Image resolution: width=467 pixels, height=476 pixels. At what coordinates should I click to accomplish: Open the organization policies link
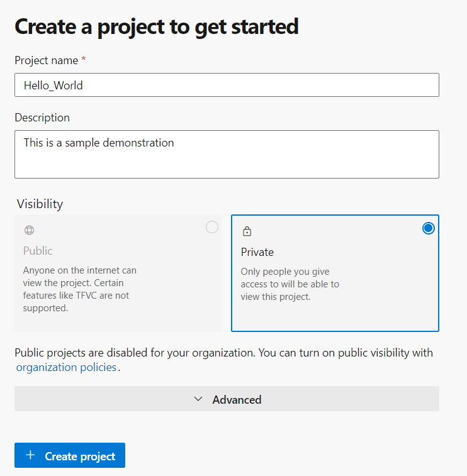tap(66, 367)
